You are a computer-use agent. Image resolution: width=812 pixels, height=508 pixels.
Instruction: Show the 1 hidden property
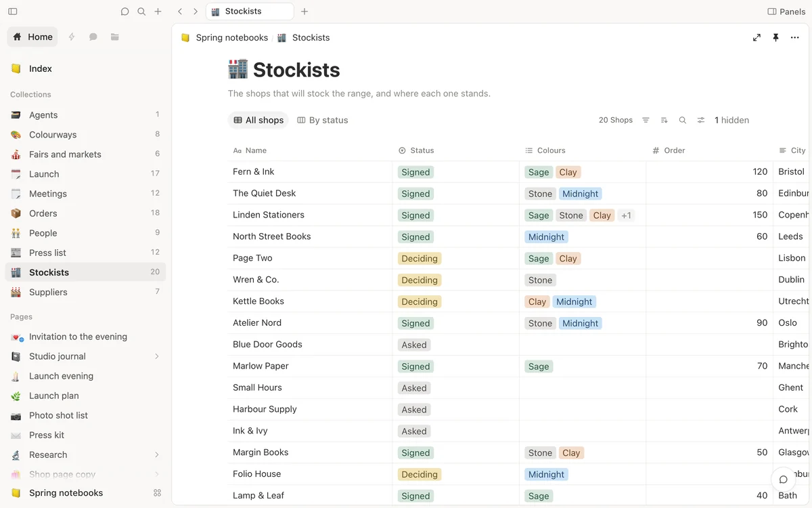[731, 120]
